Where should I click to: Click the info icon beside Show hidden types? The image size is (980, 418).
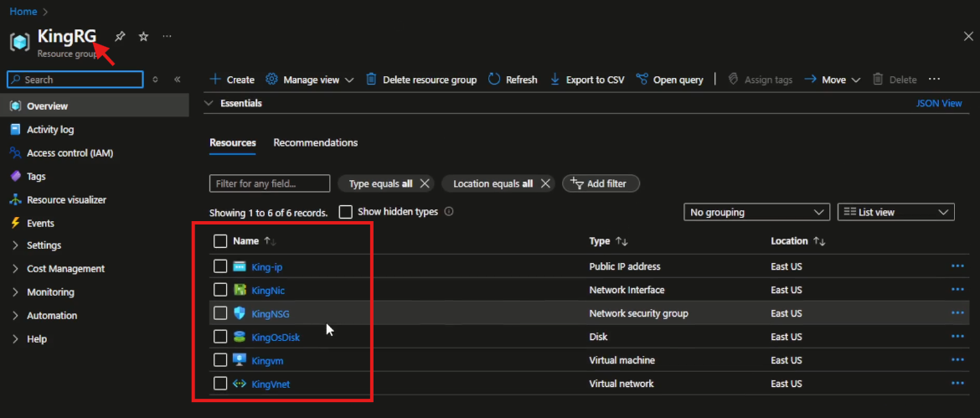click(x=448, y=212)
